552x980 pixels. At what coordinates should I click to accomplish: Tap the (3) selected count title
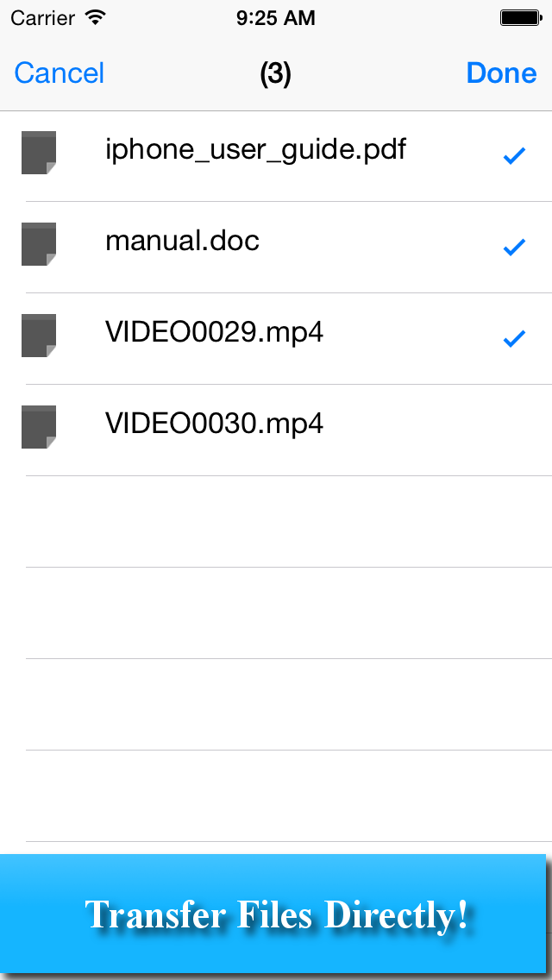coord(276,73)
